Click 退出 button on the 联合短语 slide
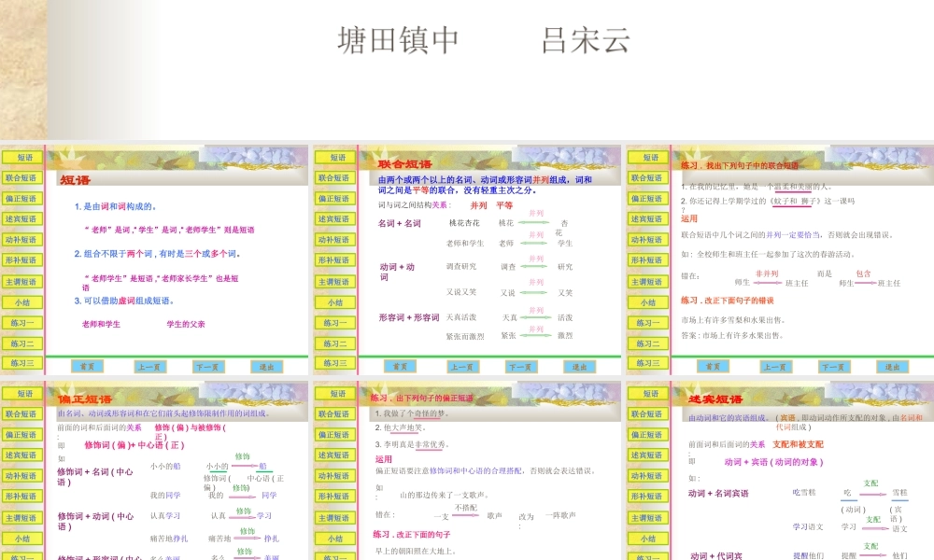The height and width of the screenshot is (560, 934). 580,367
